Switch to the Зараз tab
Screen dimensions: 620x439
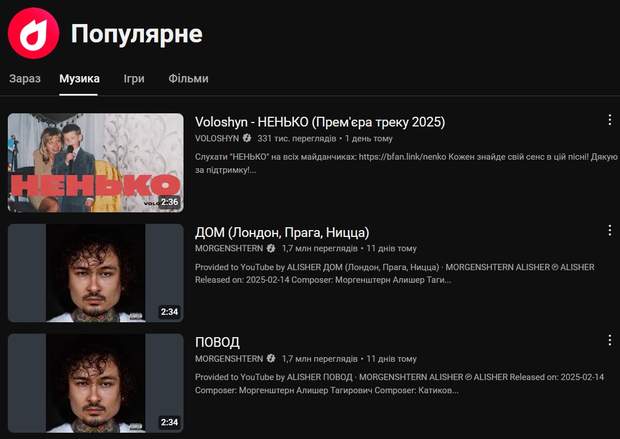[x=25, y=79]
